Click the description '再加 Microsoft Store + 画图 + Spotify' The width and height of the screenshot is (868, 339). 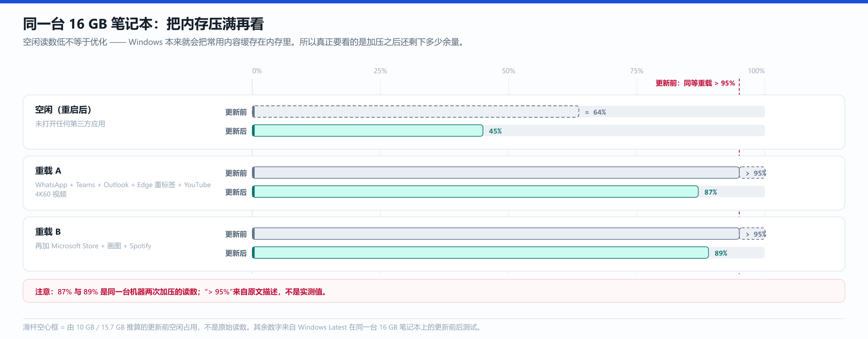click(x=93, y=246)
